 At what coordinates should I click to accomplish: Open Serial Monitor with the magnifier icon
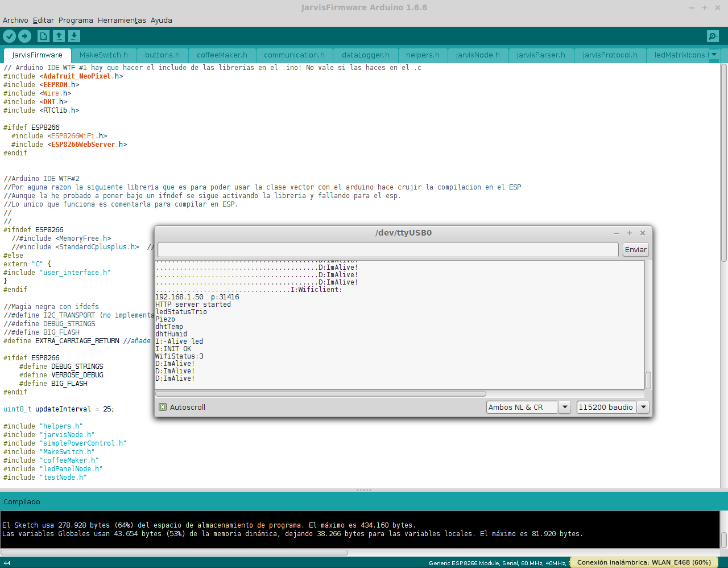pyautogui.click(x=713, y=36)
